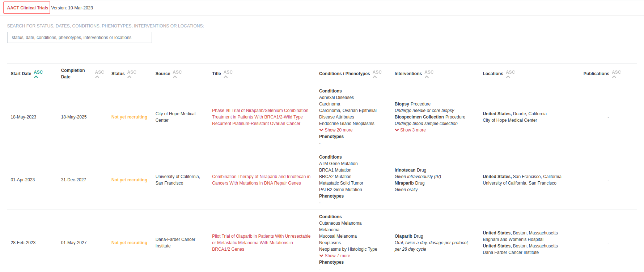Select completion date 01-May-2027 cell

pyautogui.click(x=74, y=243)
